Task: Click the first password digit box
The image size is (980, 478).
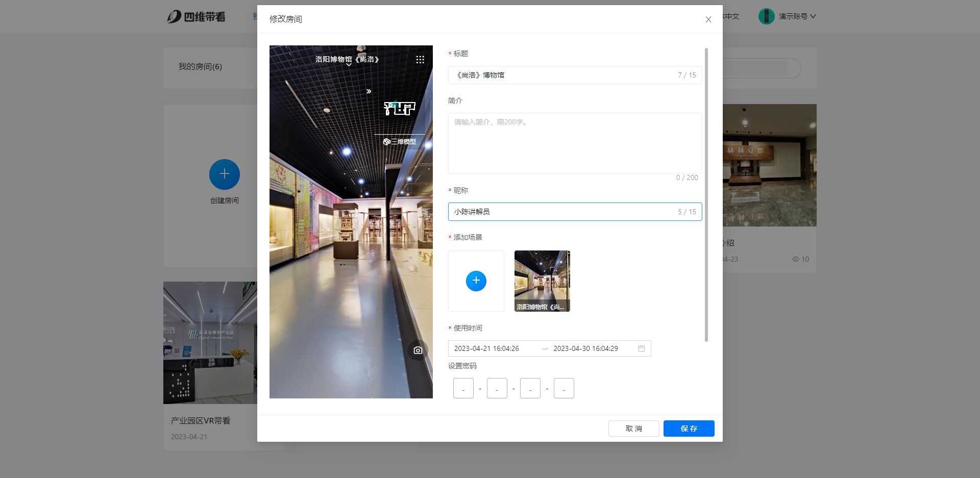Action: tap(463, 388)
